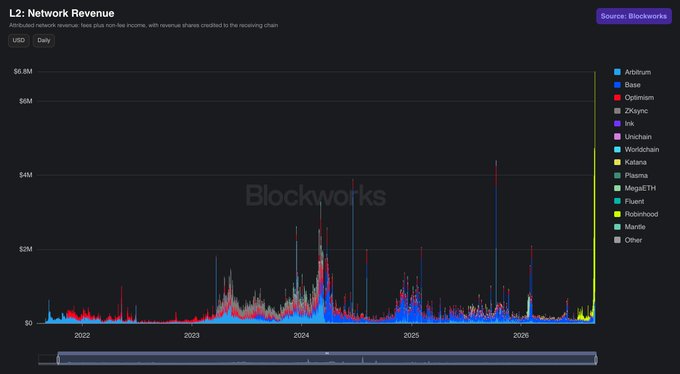Click the $6.8M y-axis label
The image size is (680, 374).
(23, 71)
